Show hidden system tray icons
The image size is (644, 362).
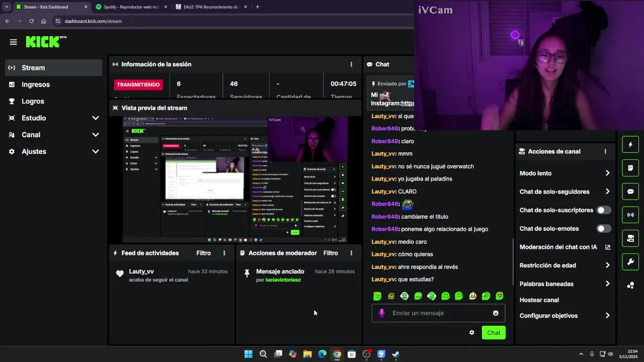tap(581, 354)
